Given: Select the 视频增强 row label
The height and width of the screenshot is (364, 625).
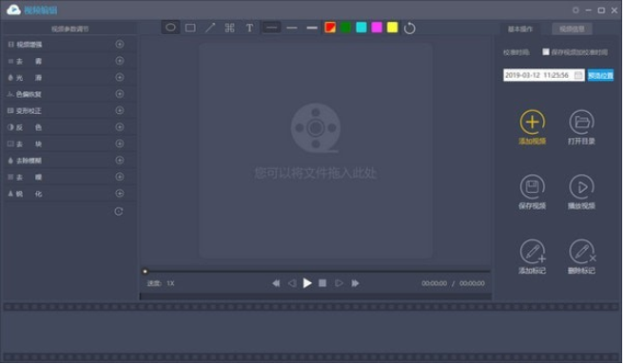Looking at the screenshot, I should point(29,45).
